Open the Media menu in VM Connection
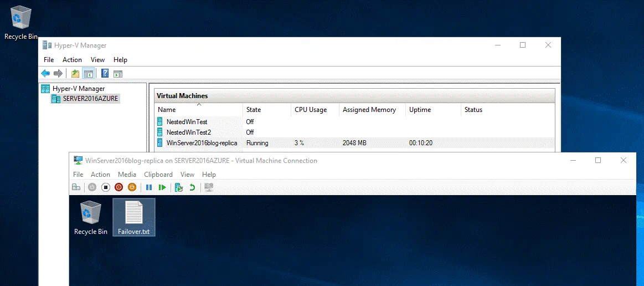This screenshot has width=644, height=286. (x=127, y=175)
